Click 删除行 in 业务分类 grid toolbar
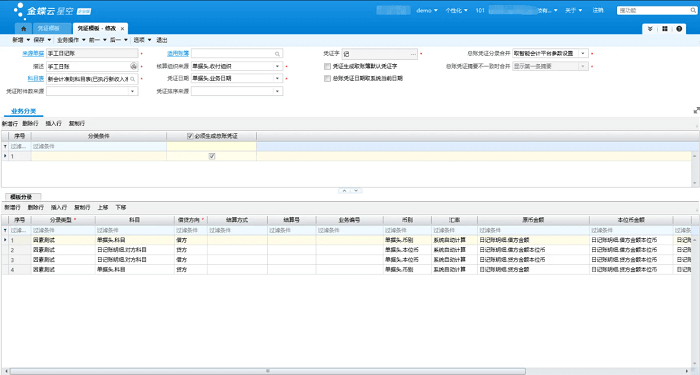 tap(30, 124)
